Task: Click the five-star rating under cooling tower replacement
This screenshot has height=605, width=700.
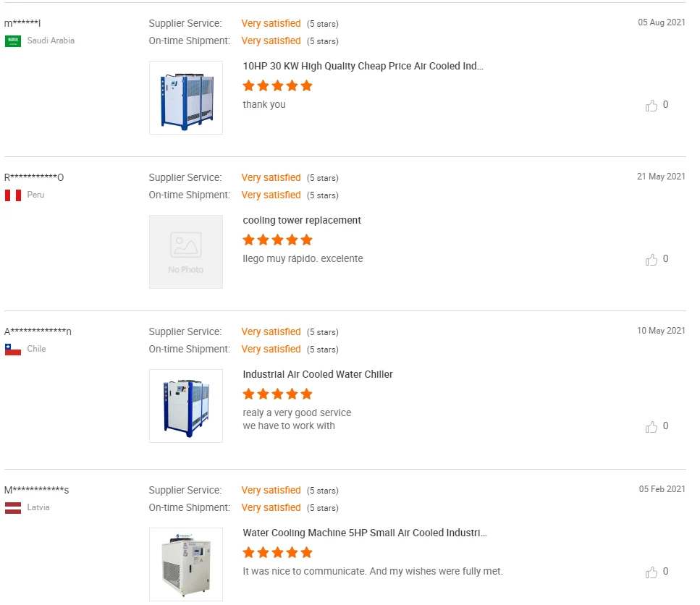Action: coord(277,240)
